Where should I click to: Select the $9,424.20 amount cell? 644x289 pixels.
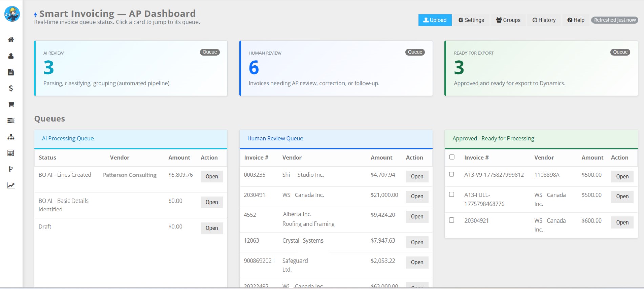[x=383, y=215]
